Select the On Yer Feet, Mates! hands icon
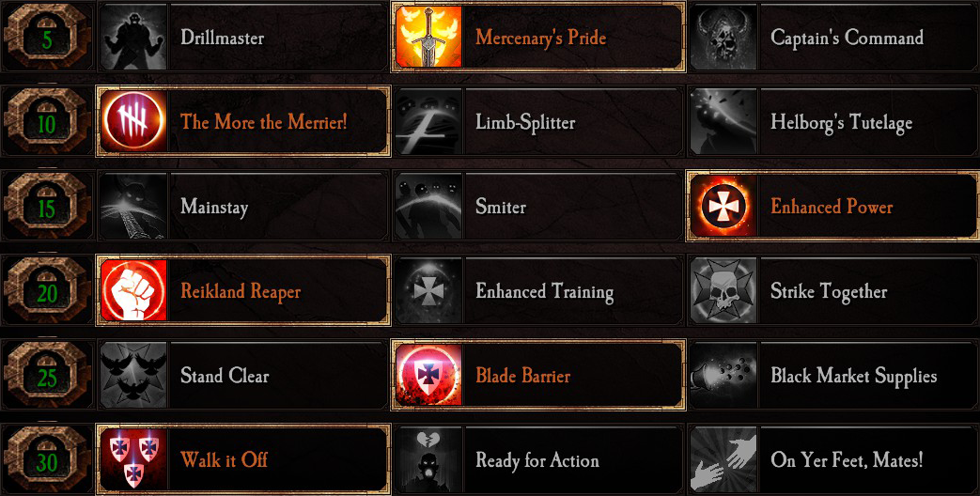980x496 pixels. 723,459
